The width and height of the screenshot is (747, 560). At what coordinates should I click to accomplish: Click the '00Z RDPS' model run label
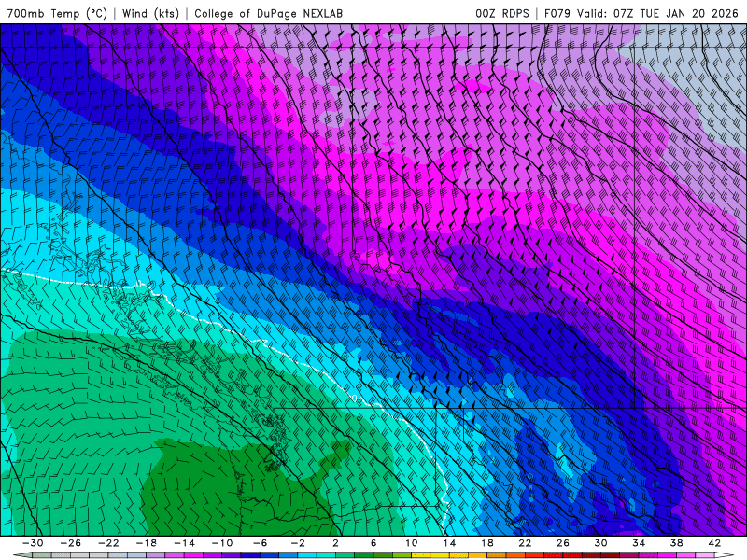coord(502,13)
